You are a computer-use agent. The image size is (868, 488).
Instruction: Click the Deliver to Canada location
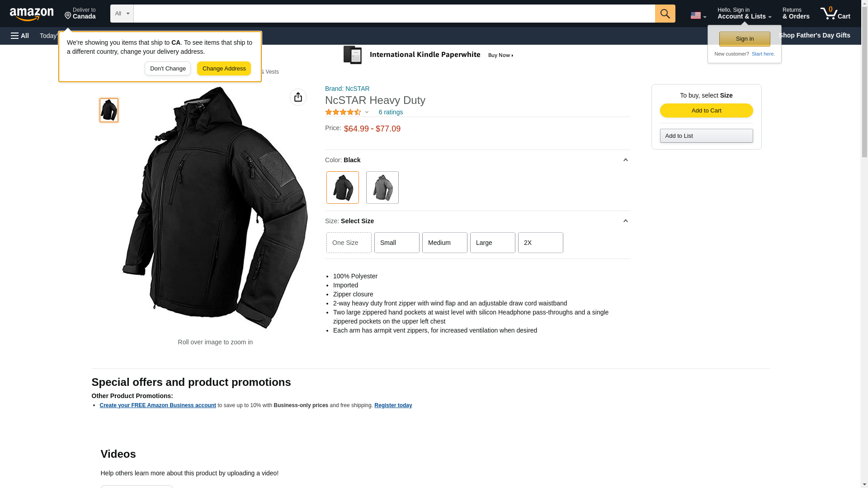coord(80,14)
